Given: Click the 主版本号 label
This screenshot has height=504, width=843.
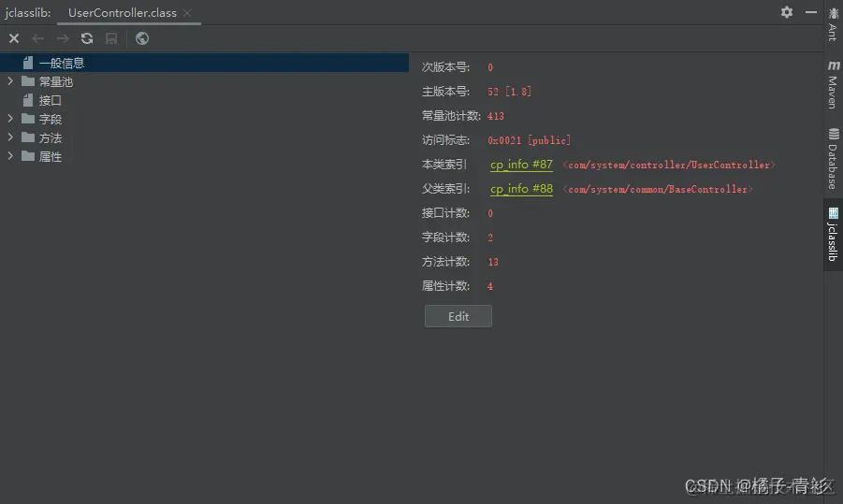Looking at the screenshot, I should click(x=445, y=92).
